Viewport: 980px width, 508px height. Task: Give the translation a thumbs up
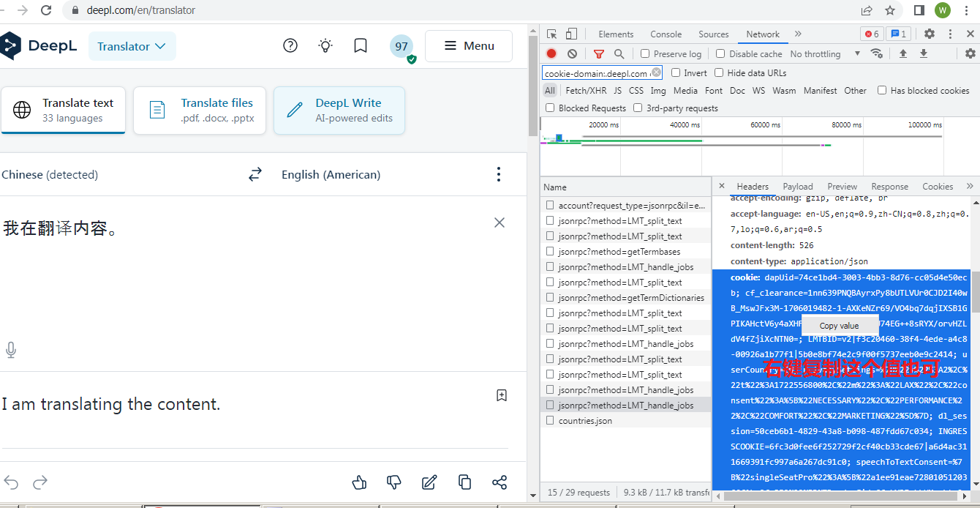pyautogui.click(x=359, y=482)
